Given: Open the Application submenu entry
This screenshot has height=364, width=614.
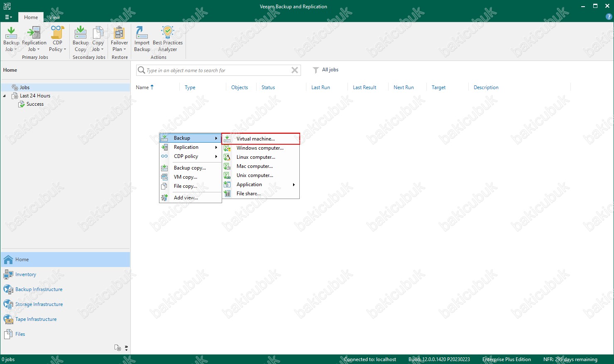Looking at the screenshot, I should (x=261, y=184).
